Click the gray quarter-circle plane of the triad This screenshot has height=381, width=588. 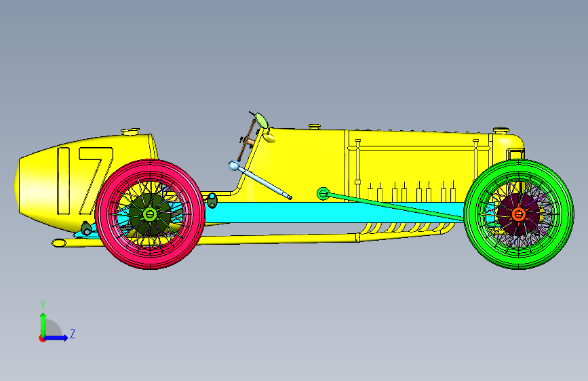[x=54, y=329]
